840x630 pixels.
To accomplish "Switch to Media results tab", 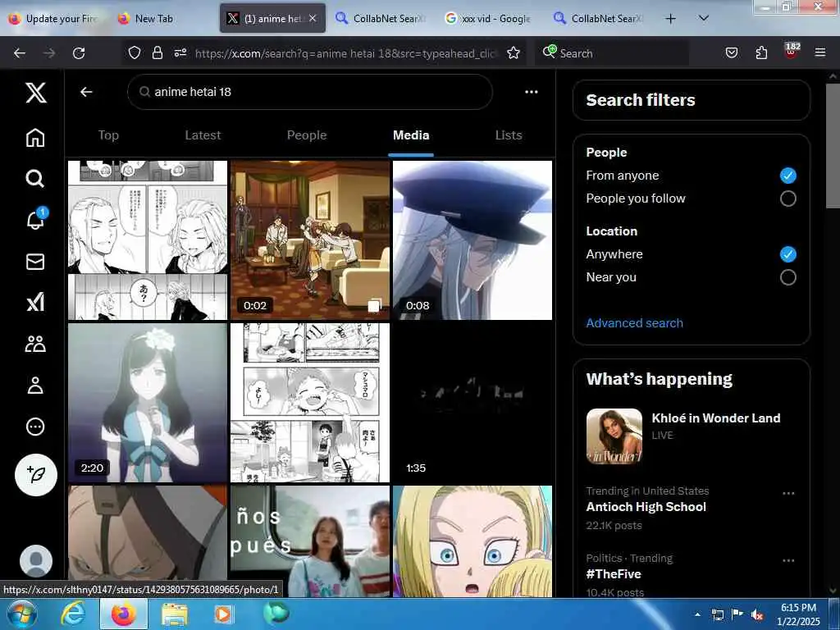I will pyautogui.click(x=411, y=135).
